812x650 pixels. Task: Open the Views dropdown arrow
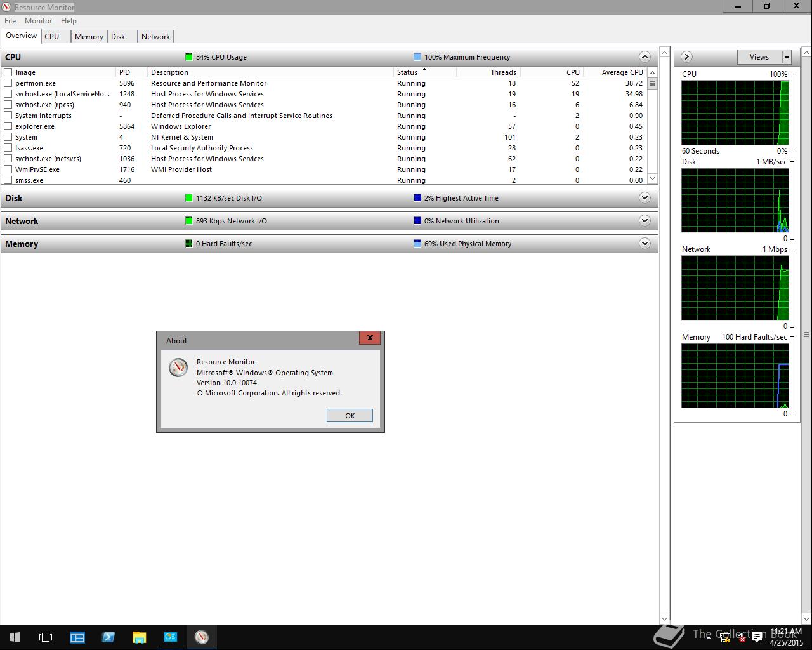pos(787,57)
